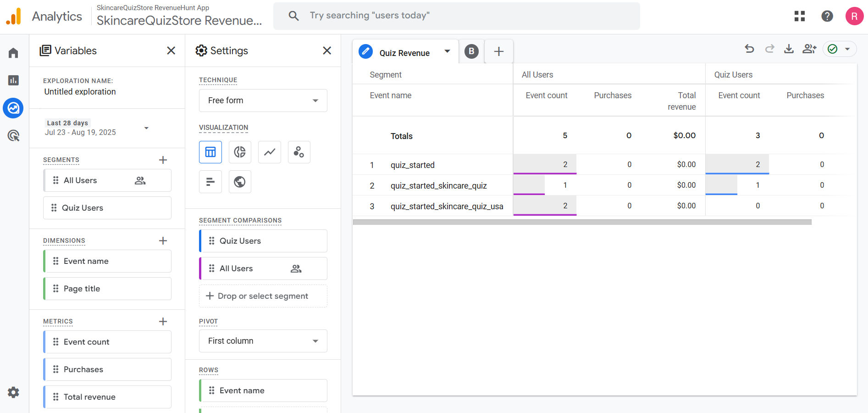Select Event count metric in Variables

107,342
